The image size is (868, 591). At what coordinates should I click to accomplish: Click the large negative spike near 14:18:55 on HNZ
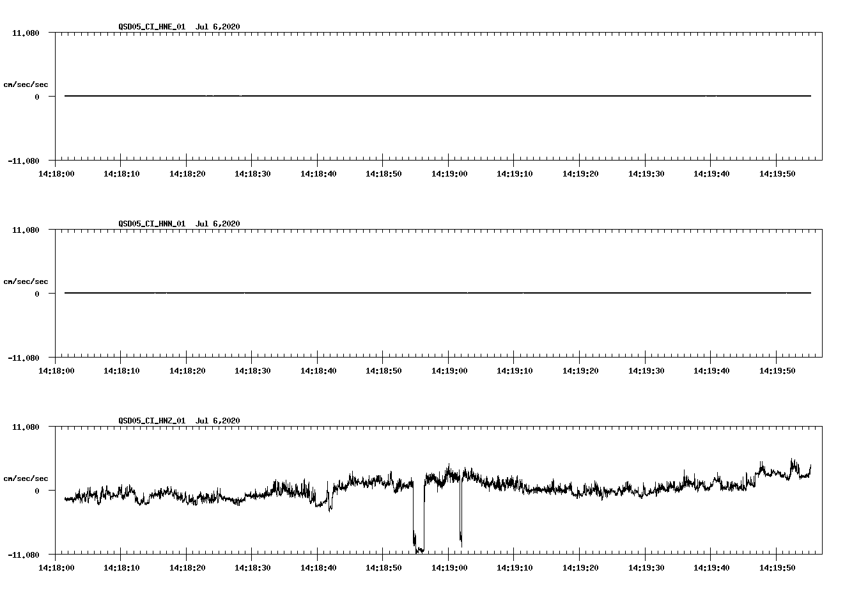click(x=419, y=518)
